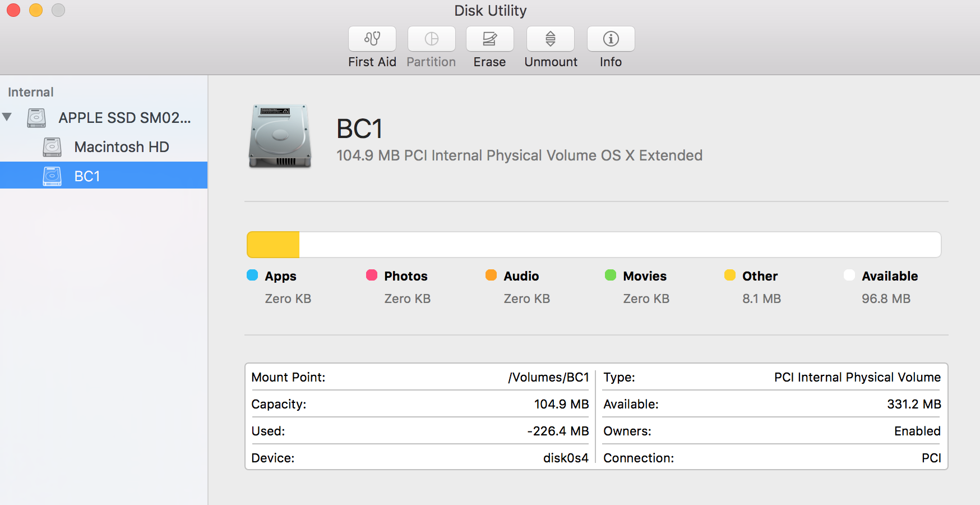Click the Unmount toolbar icon
Screen dimensions: 980x505
tap(549, 39)
